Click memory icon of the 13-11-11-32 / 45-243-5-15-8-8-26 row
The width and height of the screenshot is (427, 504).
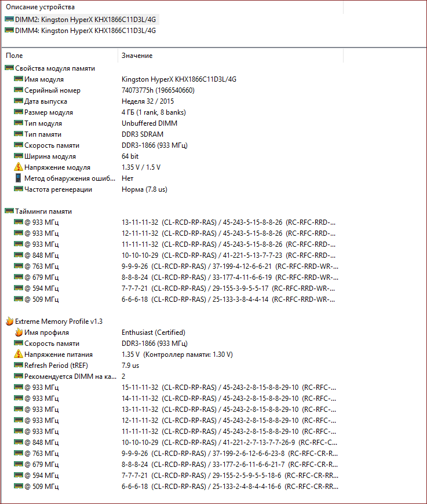coord(19,221)
